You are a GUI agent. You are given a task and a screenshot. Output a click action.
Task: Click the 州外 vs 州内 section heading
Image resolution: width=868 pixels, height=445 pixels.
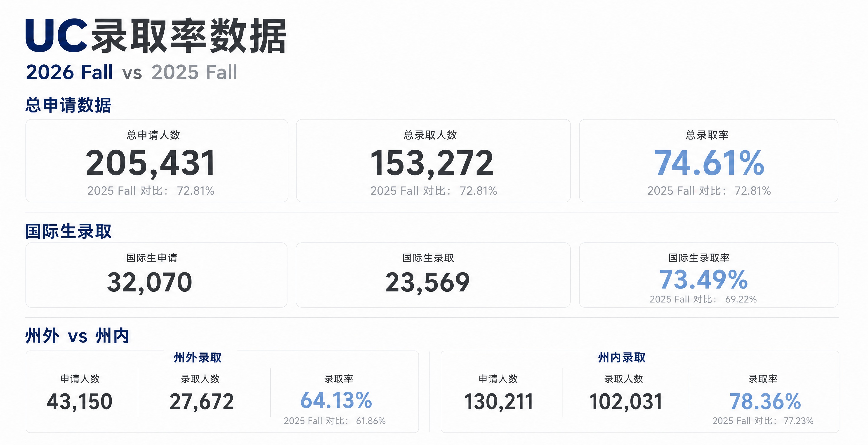[77, 336]
